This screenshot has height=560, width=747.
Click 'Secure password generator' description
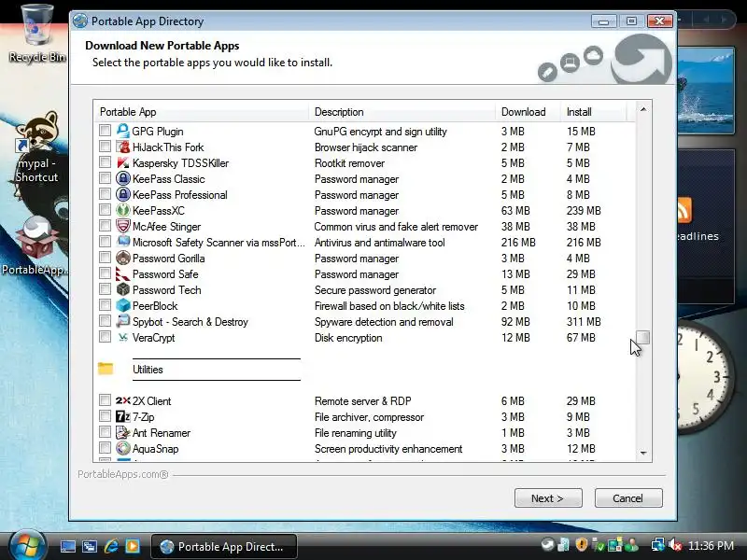375,290
